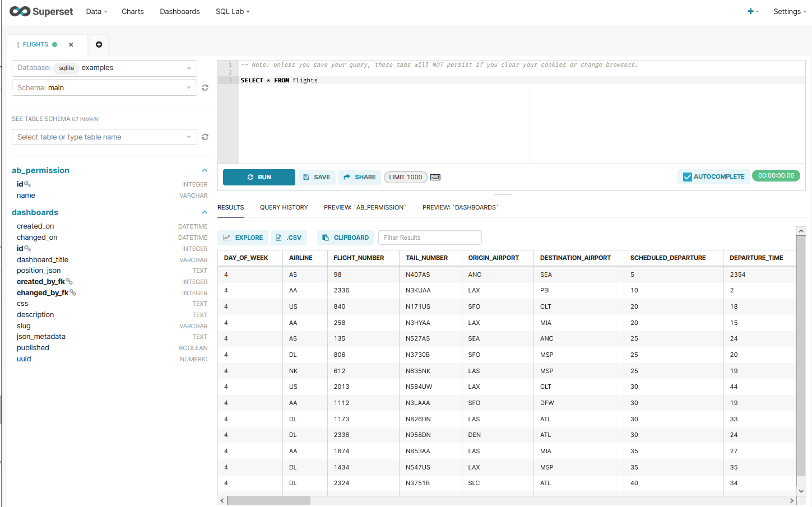812x507 pixels.
Task: Toggle the Autocomplete checkbox
Action: tap(688, 177)
